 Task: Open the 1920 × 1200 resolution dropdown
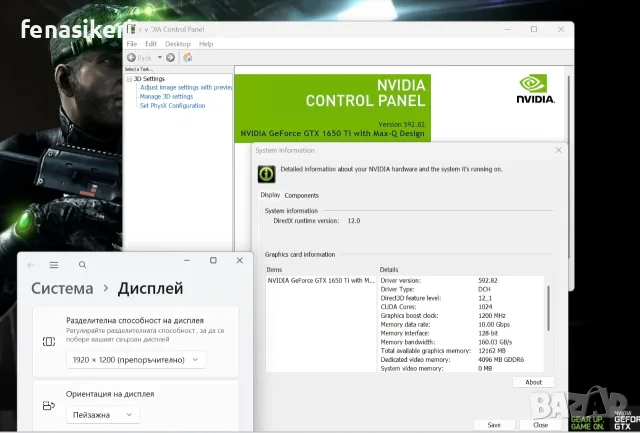(x=136, y=360)
